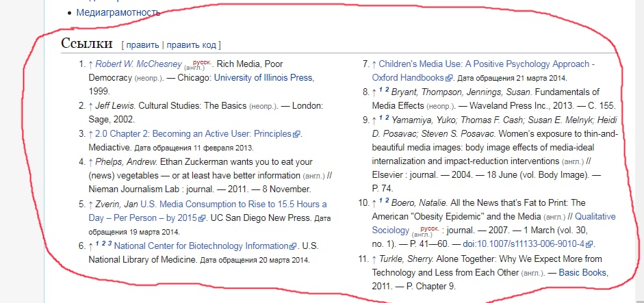
Task: Open Children's Media Use: A Positive Psychology link
Action: pos(483,70)
